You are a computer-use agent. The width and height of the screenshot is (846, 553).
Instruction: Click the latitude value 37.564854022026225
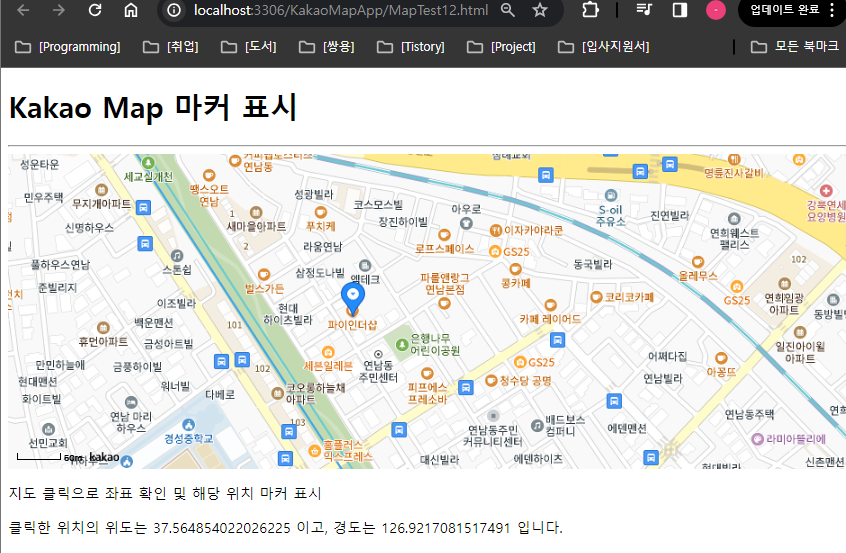pyautogui.click(x=222, y=528)
